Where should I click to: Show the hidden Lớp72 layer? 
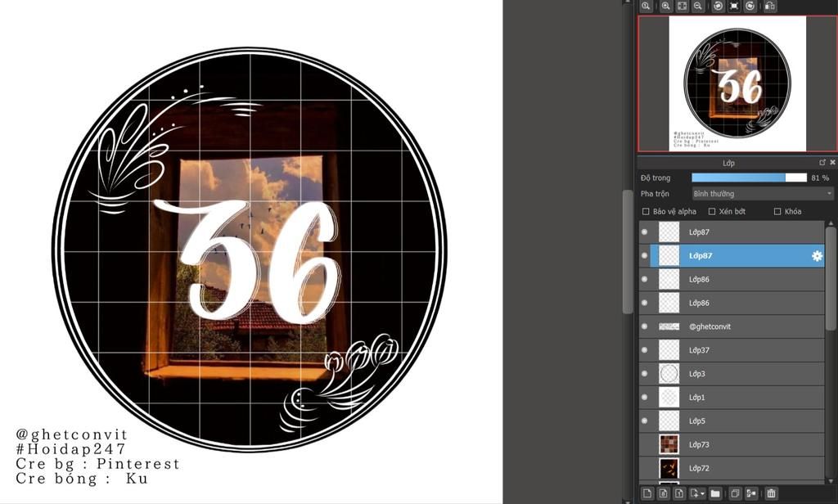click(645, 468)
